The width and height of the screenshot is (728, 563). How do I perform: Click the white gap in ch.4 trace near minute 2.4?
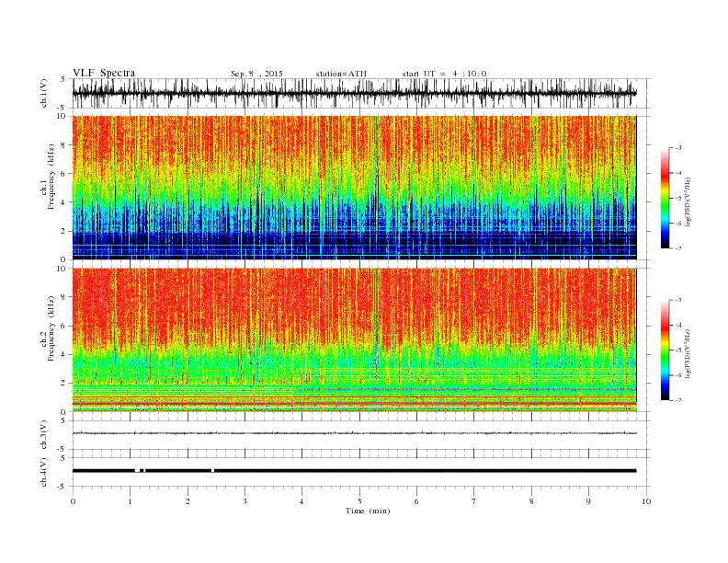pos(212,471)
